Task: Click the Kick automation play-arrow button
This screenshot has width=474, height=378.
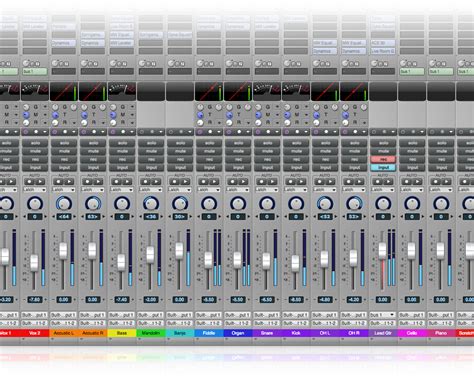Action: click(301, 182)
